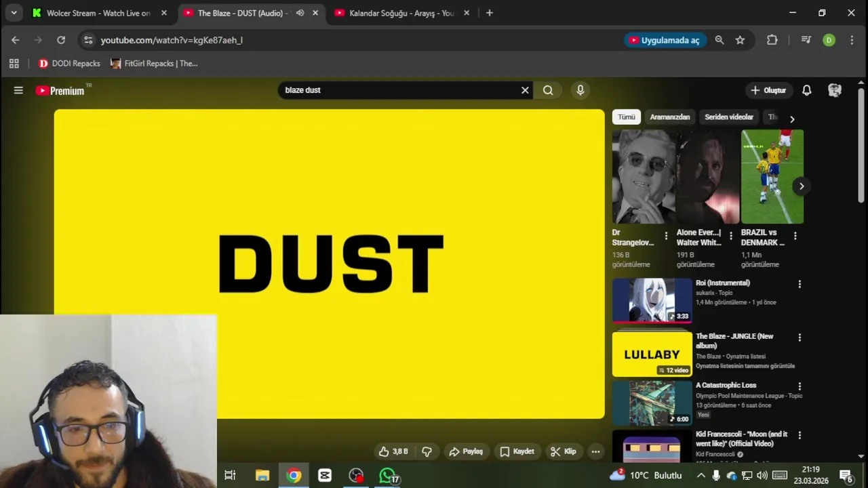Share the video with Paylaş
Image resolution: width=868 pixels, height=488 pixels.
click(x=466, y=451)
